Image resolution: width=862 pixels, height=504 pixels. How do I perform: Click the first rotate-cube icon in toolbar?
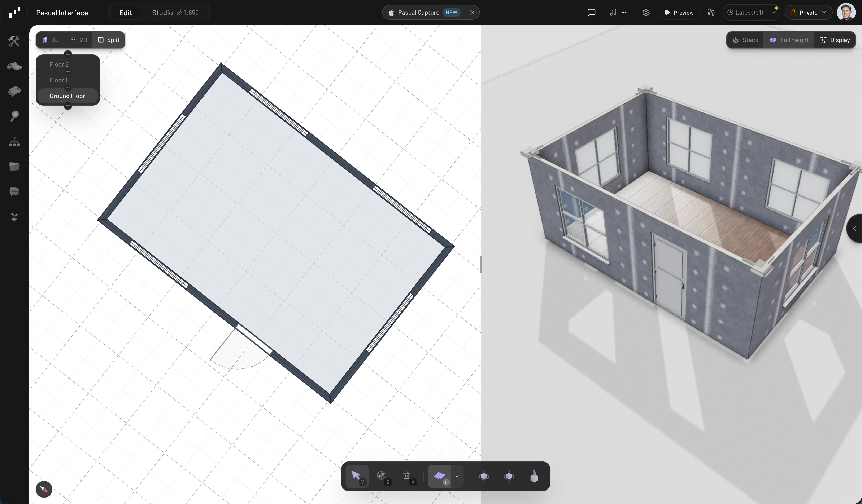(484, 476)
